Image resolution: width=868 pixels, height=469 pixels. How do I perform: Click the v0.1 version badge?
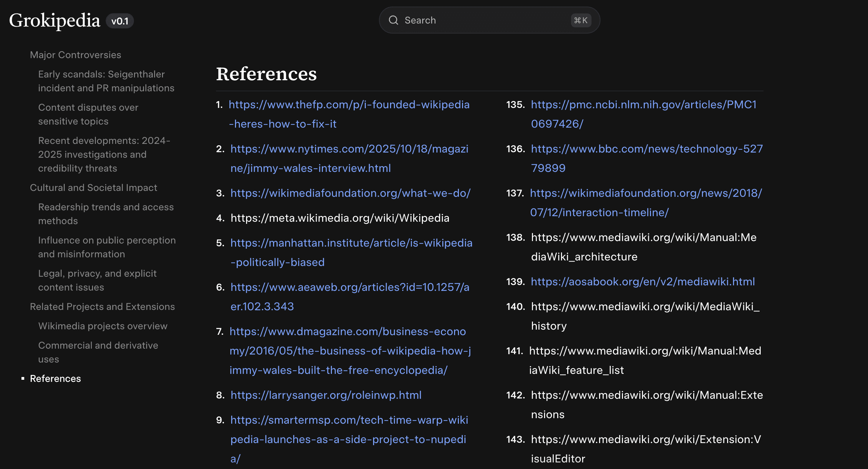[120, 21]
